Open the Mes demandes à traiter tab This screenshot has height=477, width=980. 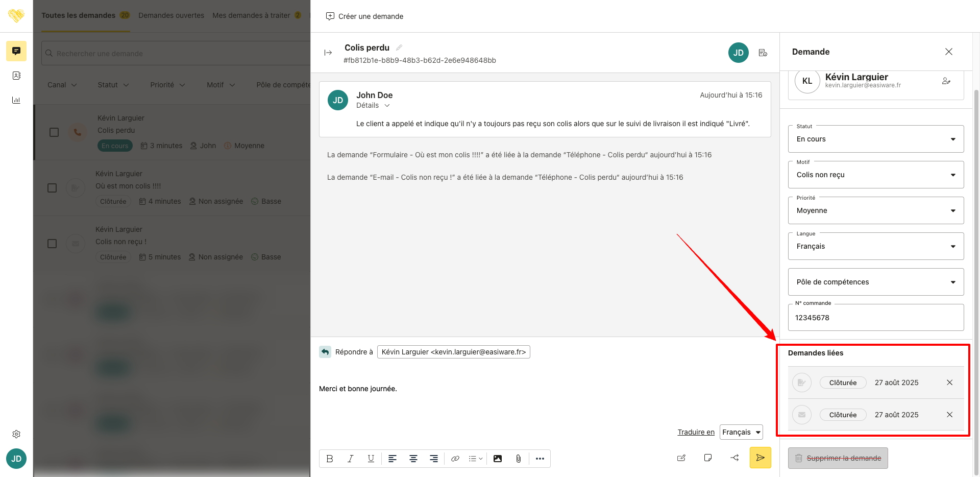pyautogui.click(x=251, y=15)
